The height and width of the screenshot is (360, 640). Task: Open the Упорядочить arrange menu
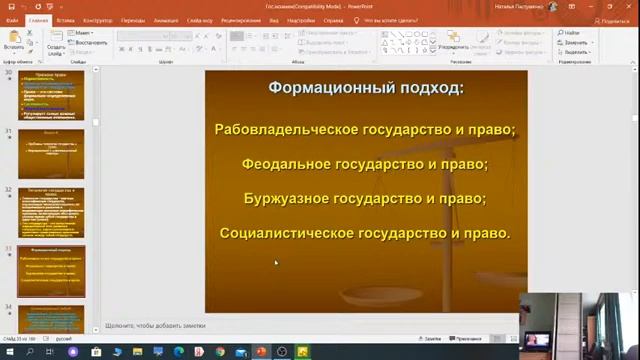453,42
